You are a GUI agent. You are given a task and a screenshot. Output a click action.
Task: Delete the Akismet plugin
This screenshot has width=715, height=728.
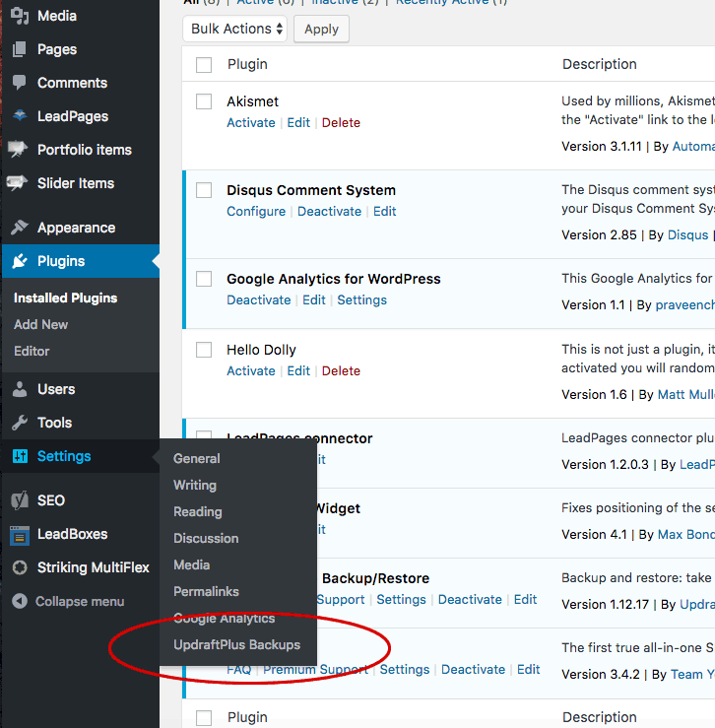tap(341, 122)
